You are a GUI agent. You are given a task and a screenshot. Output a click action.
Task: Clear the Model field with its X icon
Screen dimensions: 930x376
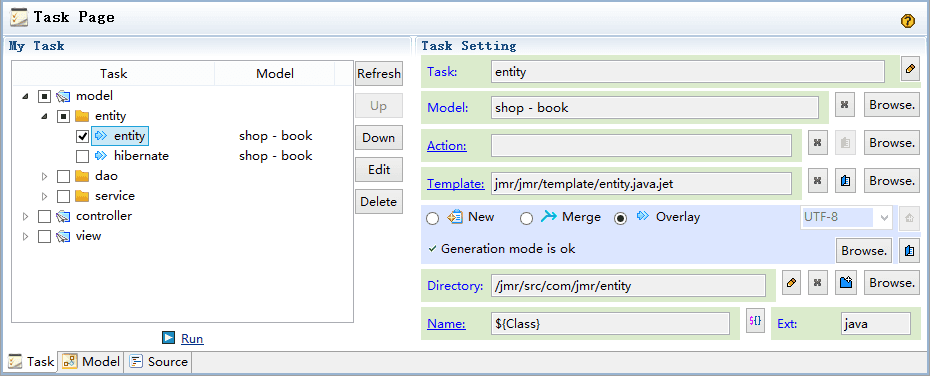(x=845, y=105)
